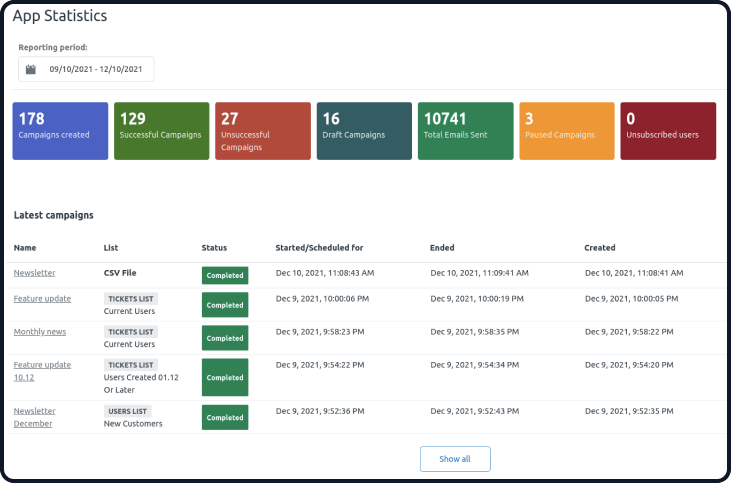Click the Draft Campaigns card

pyautogui.click(x=364, y=131)
